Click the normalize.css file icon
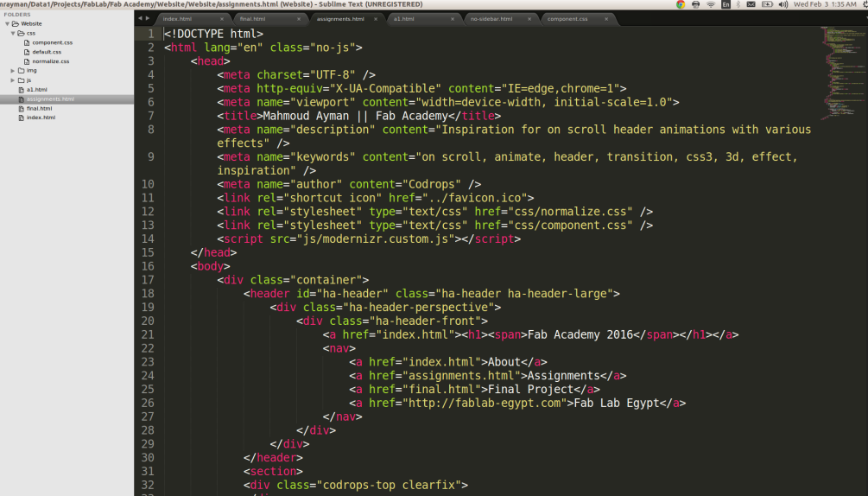Image resolution: width=868 pixels, height=496 pixels. point(27,61)
